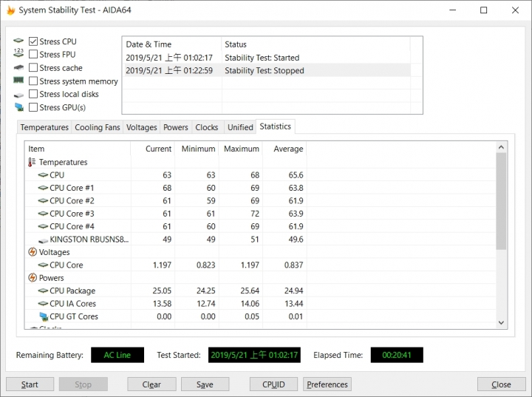The image size is (532, 397).
Task: Select the Statistics tab
Action: click(275, 126)
